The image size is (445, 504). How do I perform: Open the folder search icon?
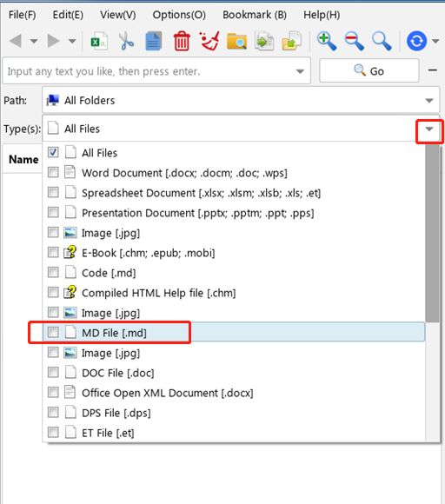click(x=236, y=41)
